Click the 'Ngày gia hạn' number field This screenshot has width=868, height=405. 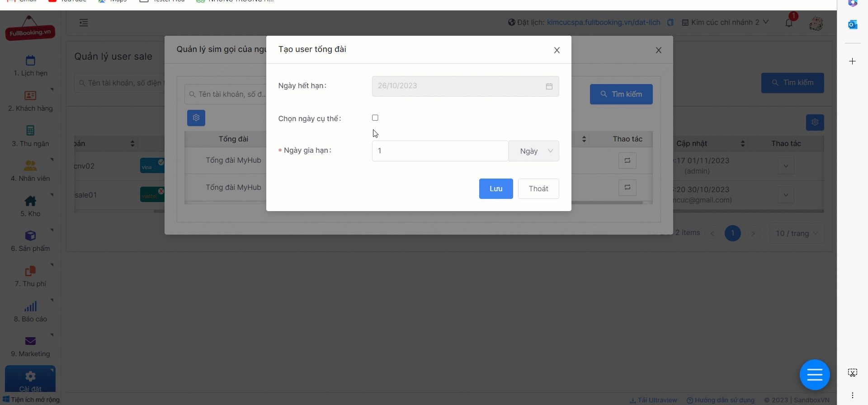[440, 151]
